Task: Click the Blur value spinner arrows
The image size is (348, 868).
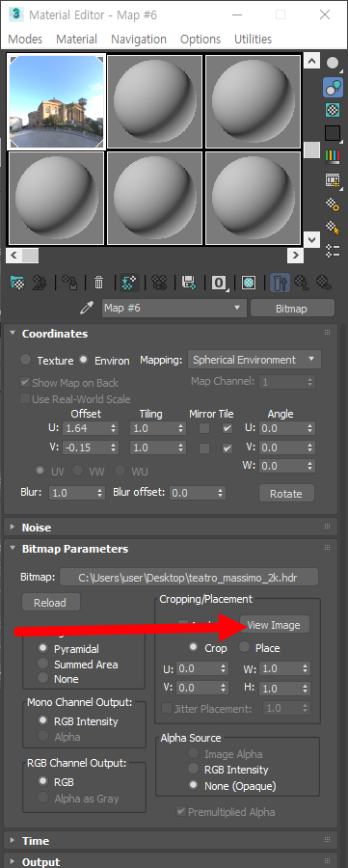Action: [99, 493]
